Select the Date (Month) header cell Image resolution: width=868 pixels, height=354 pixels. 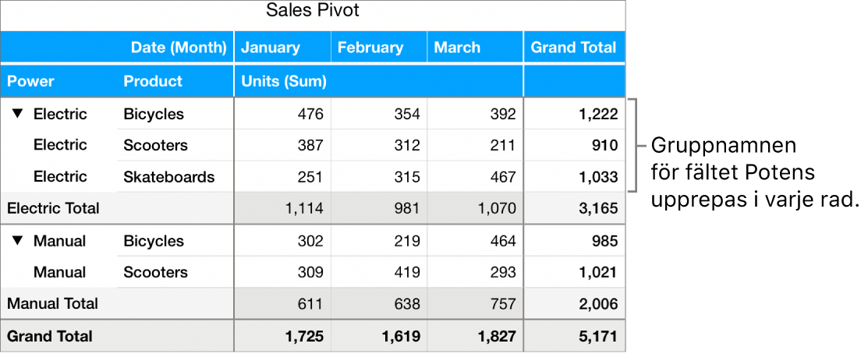179,48
